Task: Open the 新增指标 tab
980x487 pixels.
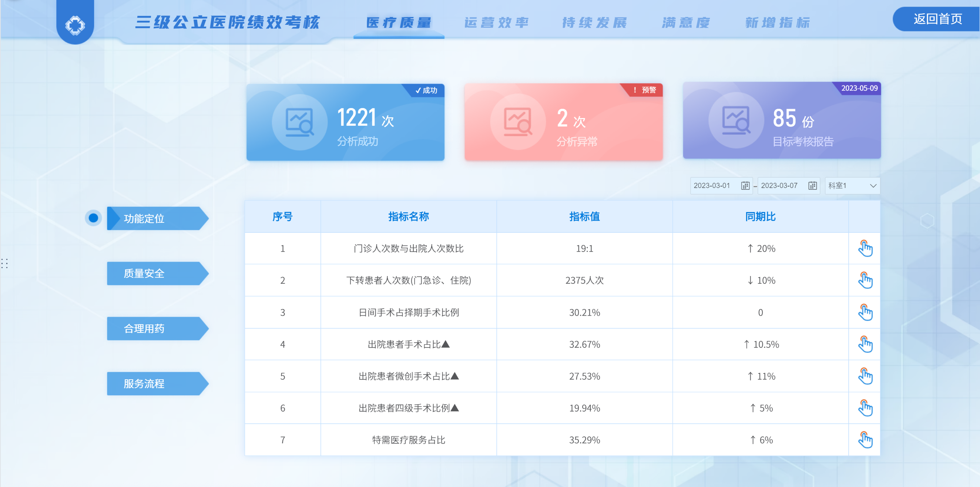Action: [777, 23]
